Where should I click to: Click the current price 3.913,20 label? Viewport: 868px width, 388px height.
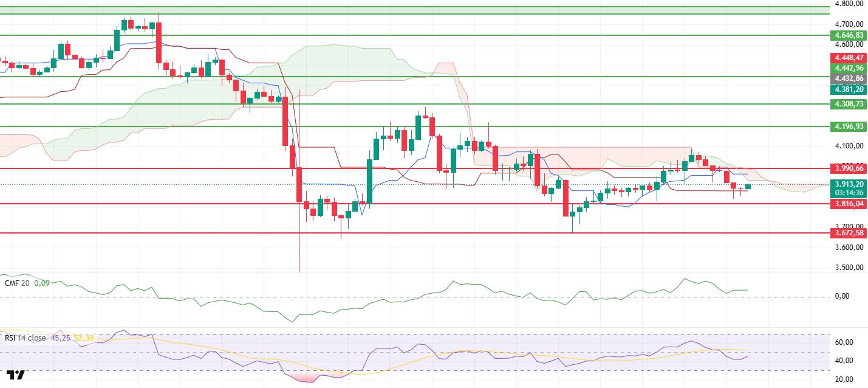847,184
